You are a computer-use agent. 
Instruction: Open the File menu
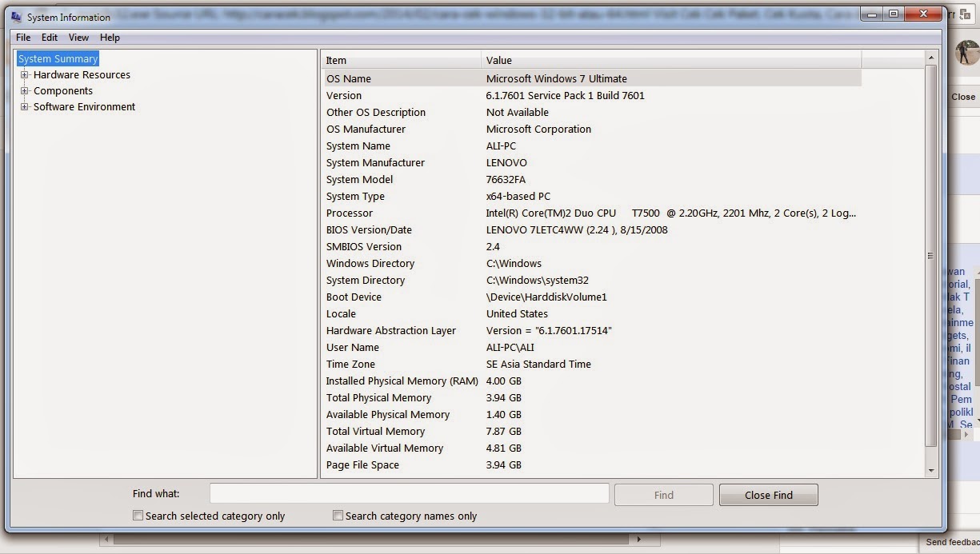pos(23,38)
